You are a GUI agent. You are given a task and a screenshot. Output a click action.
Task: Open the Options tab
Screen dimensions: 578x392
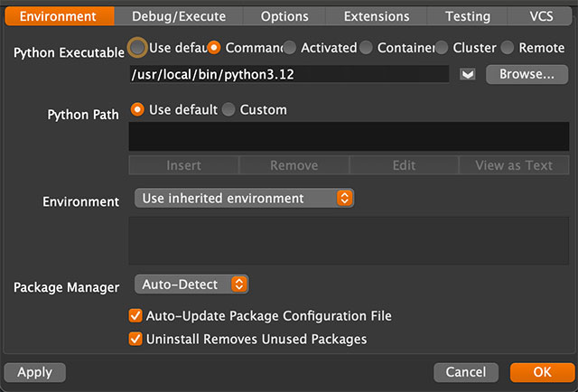[x=284, y=16]
